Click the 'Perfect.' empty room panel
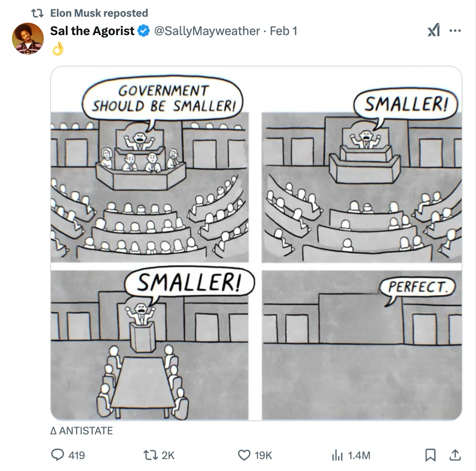Screen dimensions: 476x471 [x=362, y=345]
